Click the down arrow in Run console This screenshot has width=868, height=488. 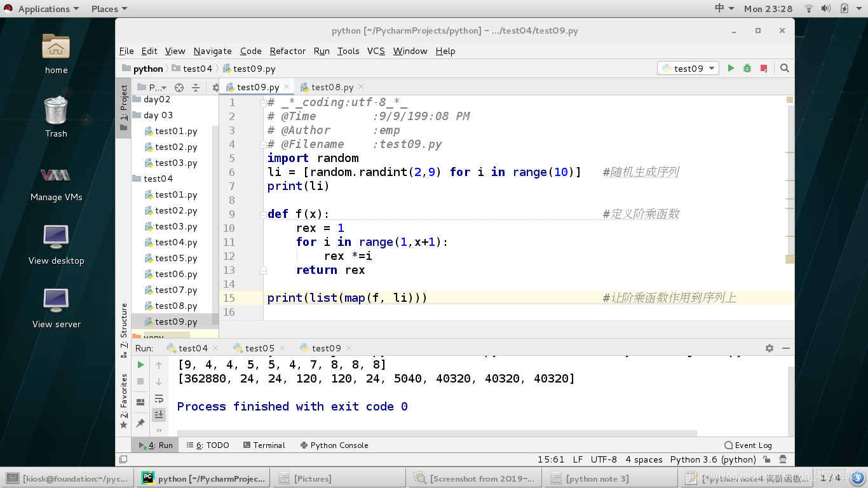(159, 381)
